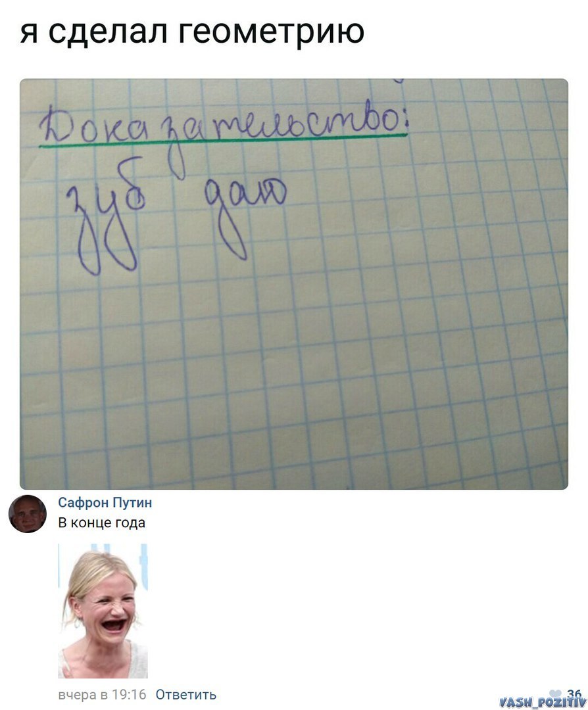Image resolution: width=588 pixels, height=710 pixels.
Task: Open the notebook photo in full view
Action: [x=293, y=284]
